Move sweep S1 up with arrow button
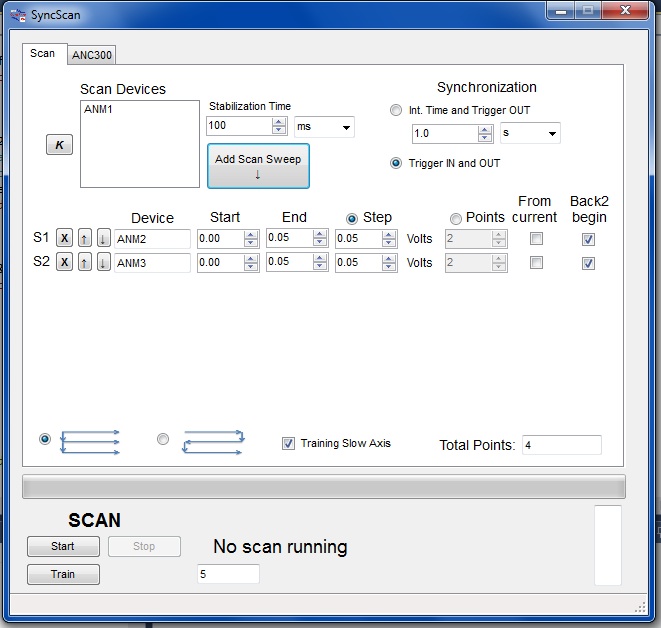This screenshot has width=661, height=628. [85, 238]
